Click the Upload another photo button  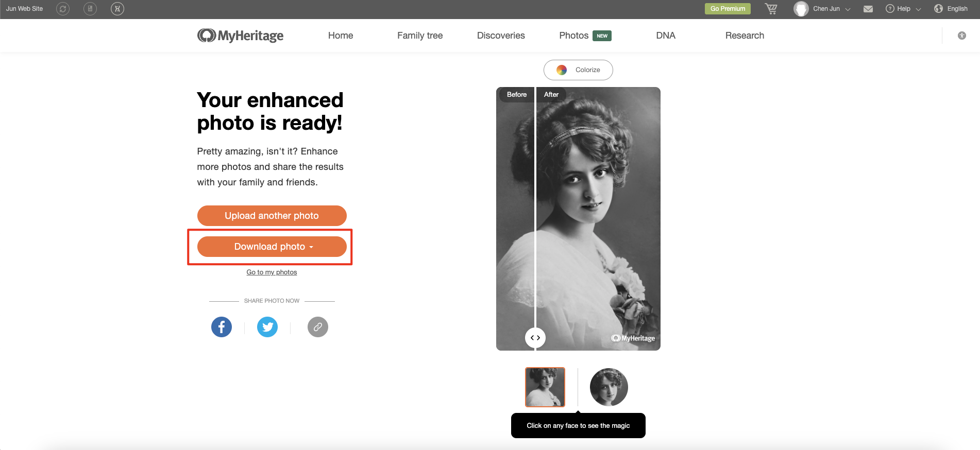coord(272,215)
